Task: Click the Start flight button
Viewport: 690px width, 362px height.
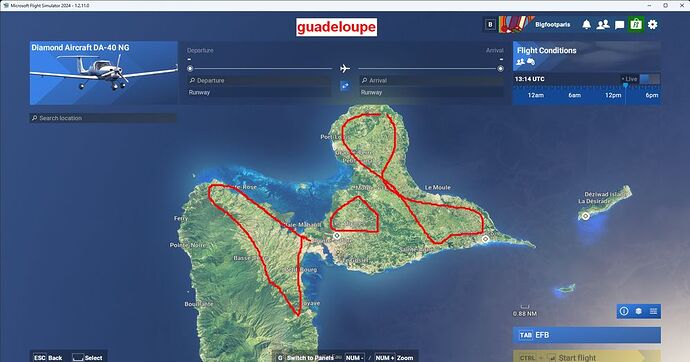Action: point(587,357)
